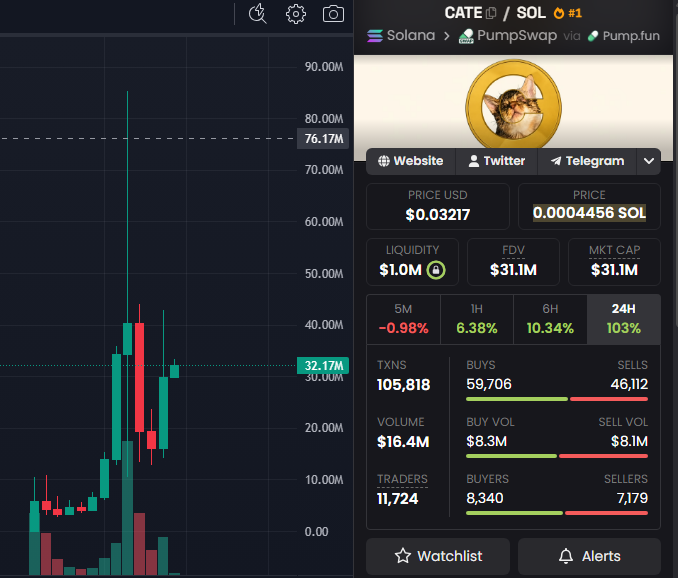Open the token Telegram link
Screen dimensions: 678x578
pos(587,161)
